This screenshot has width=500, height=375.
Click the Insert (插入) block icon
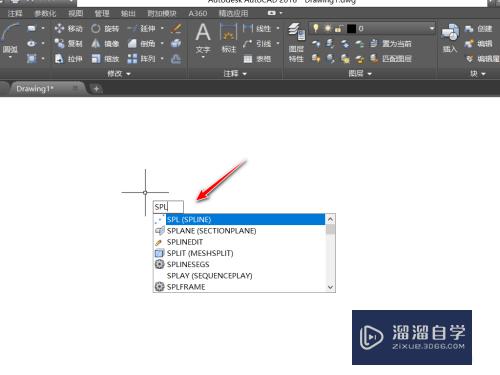pyautogui.click(x=450, y=38)
